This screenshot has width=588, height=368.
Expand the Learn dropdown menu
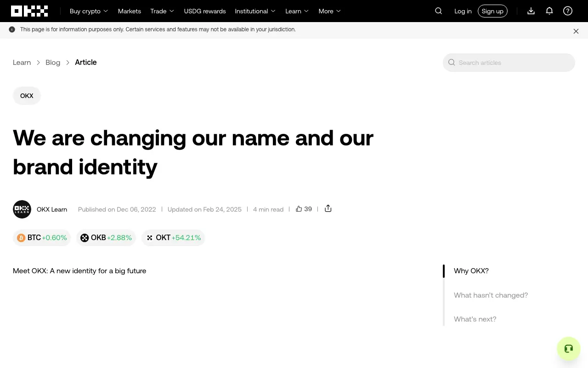coord(297,11)
